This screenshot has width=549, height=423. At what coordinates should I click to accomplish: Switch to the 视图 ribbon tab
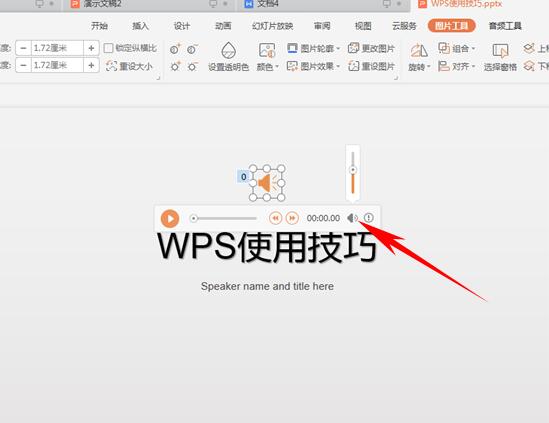363,26
